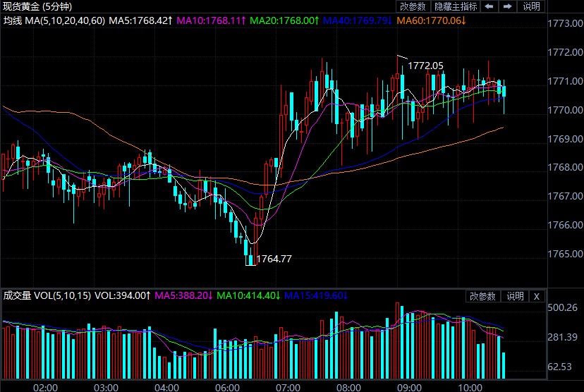Click the MA5:1768.42 legend value
This screenshot has width=584, height=392.
tap(140, 21)
